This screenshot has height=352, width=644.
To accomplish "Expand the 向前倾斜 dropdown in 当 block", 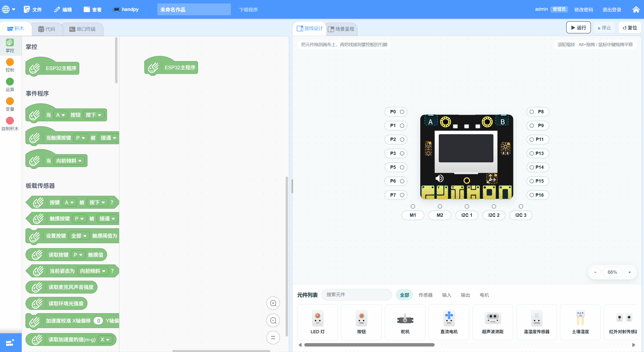I will coord(69,161).
